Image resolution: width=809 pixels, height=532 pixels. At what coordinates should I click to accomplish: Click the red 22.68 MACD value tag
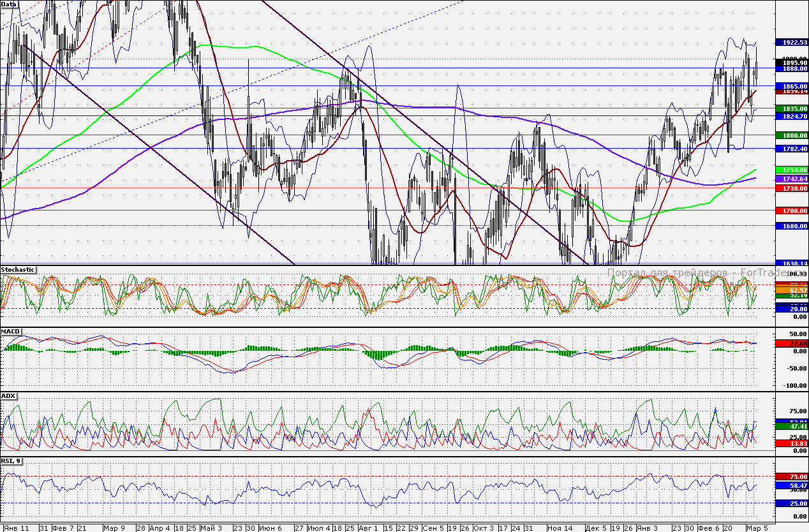pos(791,343)
